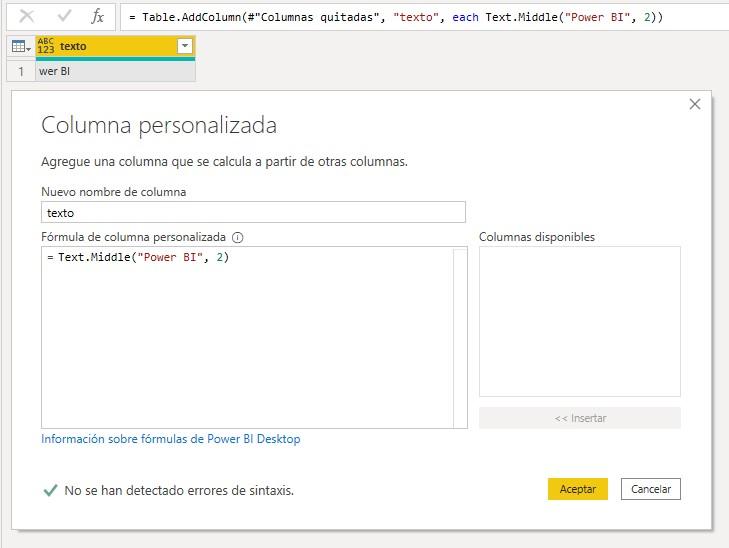Close the Columna personalizada dialog
The width and height of the screenshot is (729, 548).
pyautogui.click(x=695, y=104)
